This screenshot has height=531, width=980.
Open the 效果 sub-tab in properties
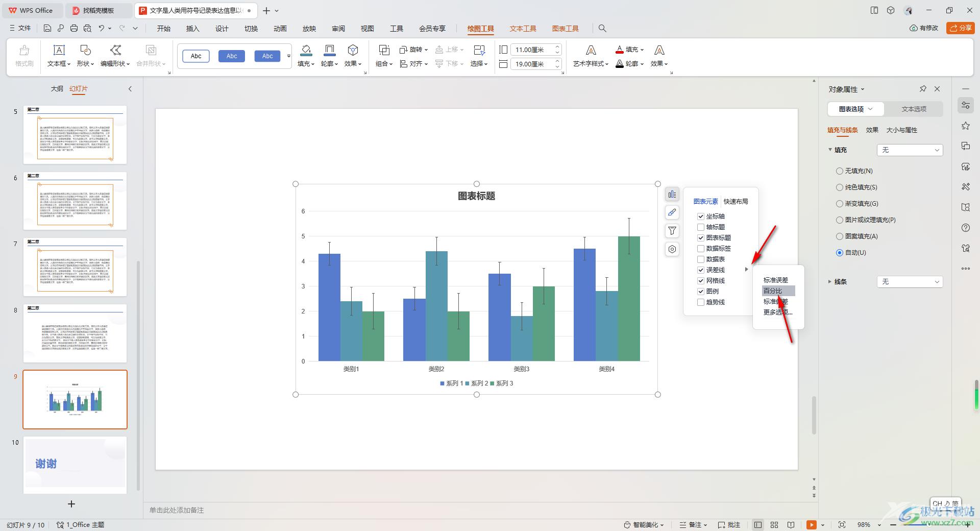click(x=872, y=130)
